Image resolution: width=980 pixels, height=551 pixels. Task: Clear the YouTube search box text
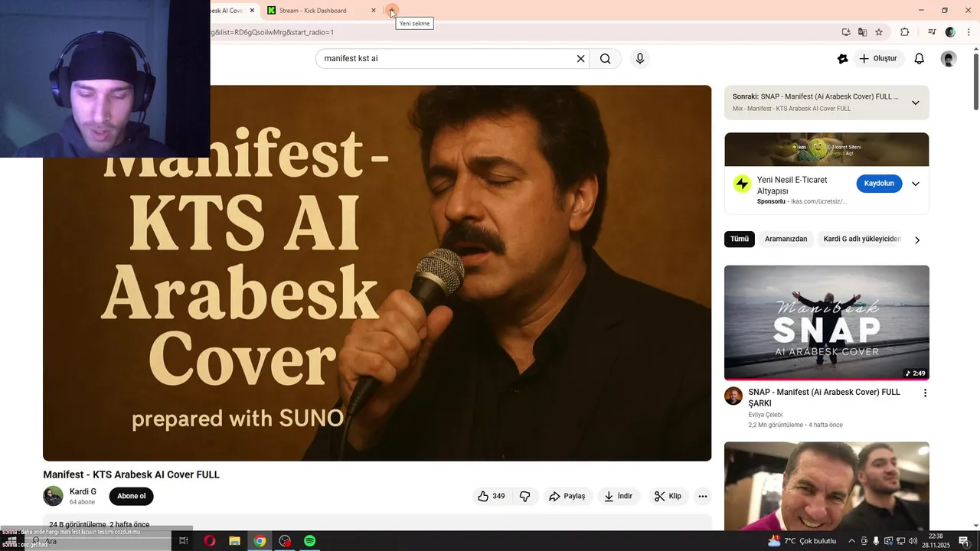tap(580, 59)
